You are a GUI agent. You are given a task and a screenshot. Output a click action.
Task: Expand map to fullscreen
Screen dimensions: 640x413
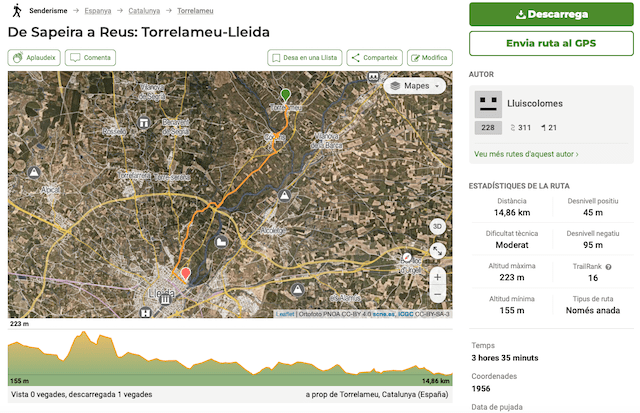point(437,250)
